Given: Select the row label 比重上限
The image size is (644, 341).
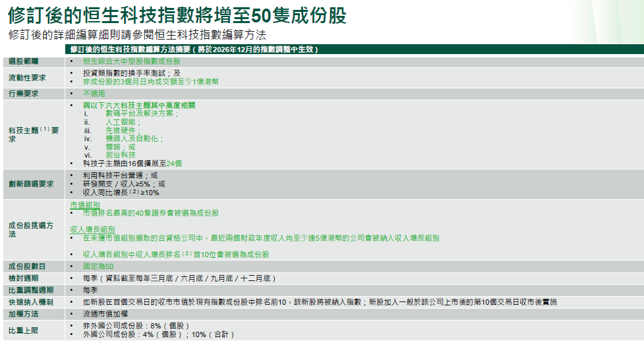Looking at the screenshot, I should coord(24,330).
